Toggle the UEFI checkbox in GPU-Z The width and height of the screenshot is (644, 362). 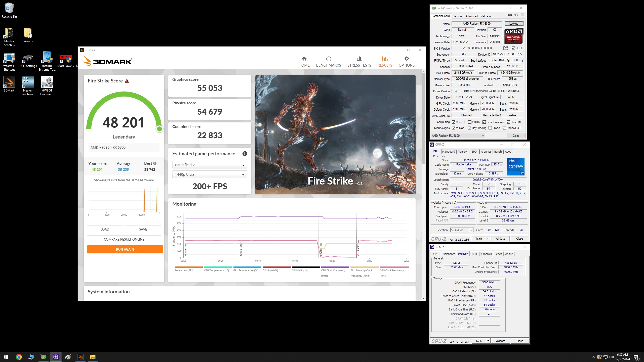point(513,48)
